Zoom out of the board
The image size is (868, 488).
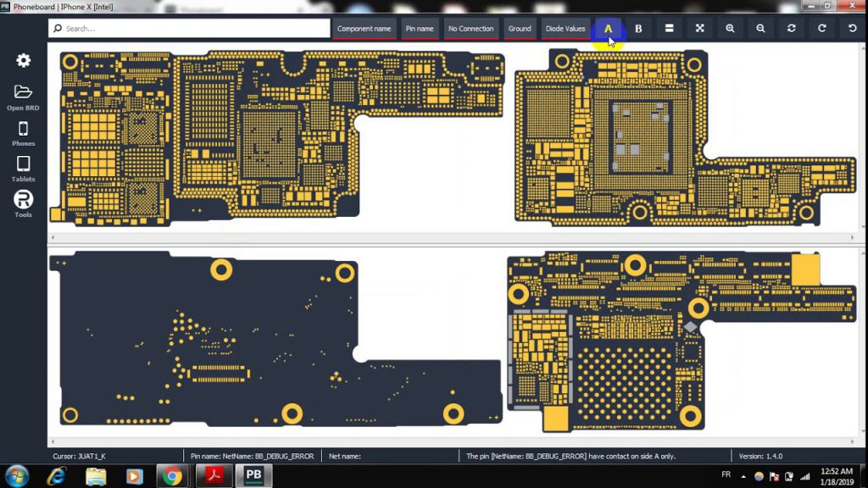[x=760, y=28]
